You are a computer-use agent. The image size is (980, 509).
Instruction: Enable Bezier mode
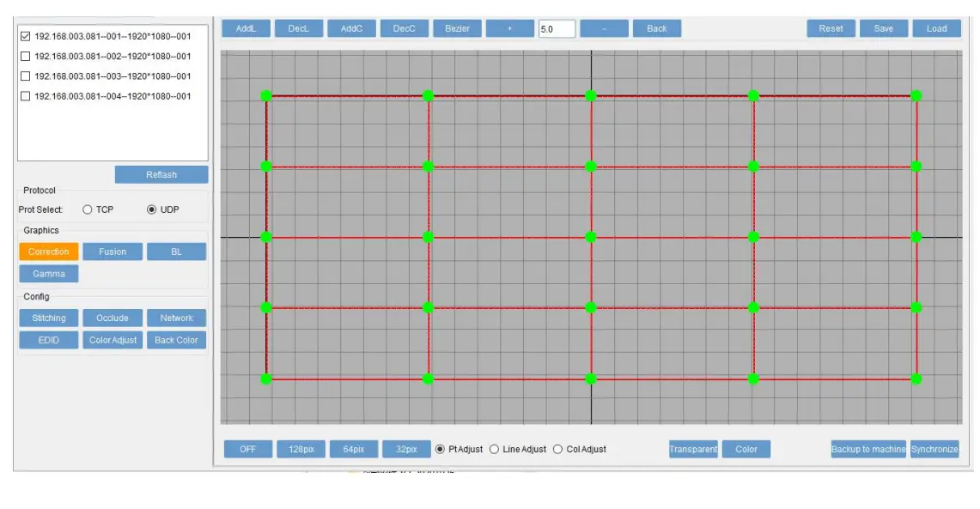(x=458, y=27)
